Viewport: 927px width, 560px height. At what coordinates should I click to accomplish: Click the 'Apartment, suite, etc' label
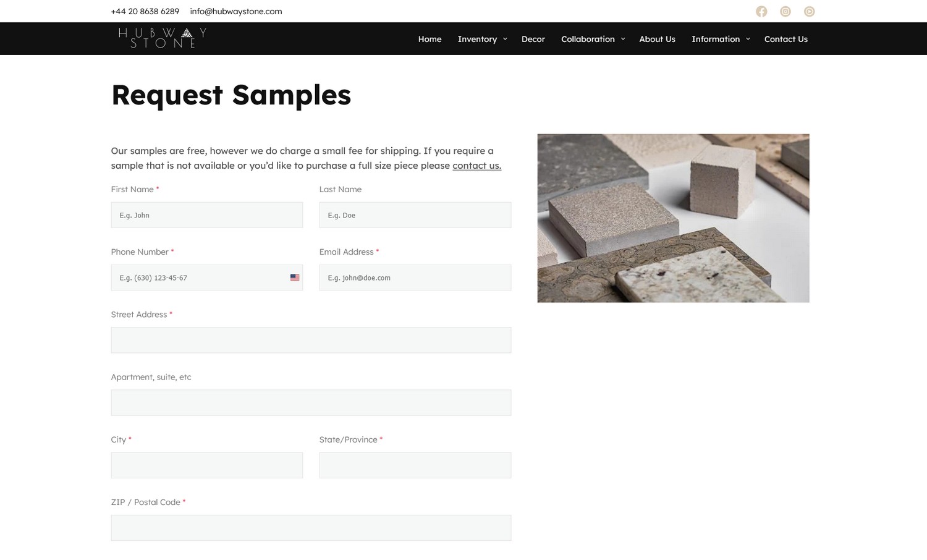151,377
